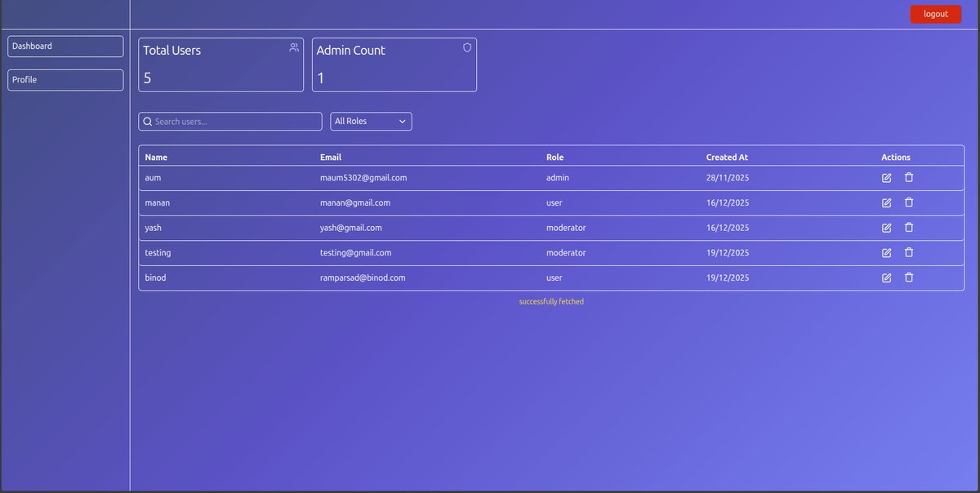Click the 16/12/2025 date in yash row
This screenshot has height=493, width=980.
728,228
